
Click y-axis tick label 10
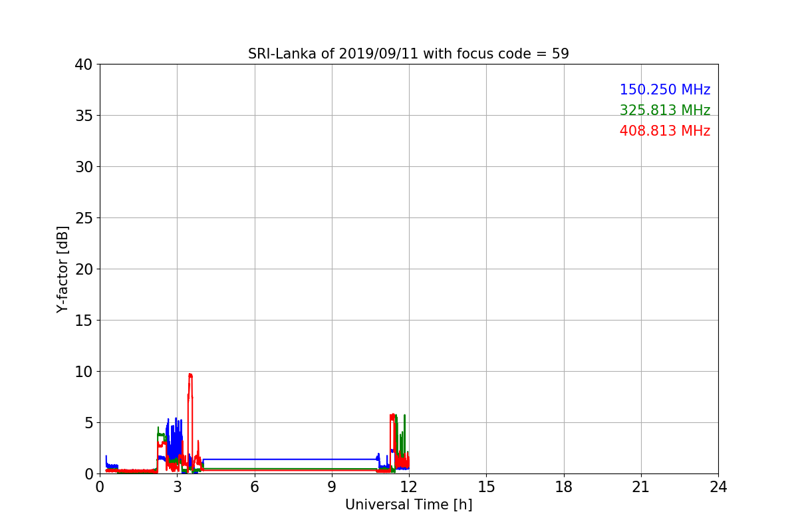point(84,372)
